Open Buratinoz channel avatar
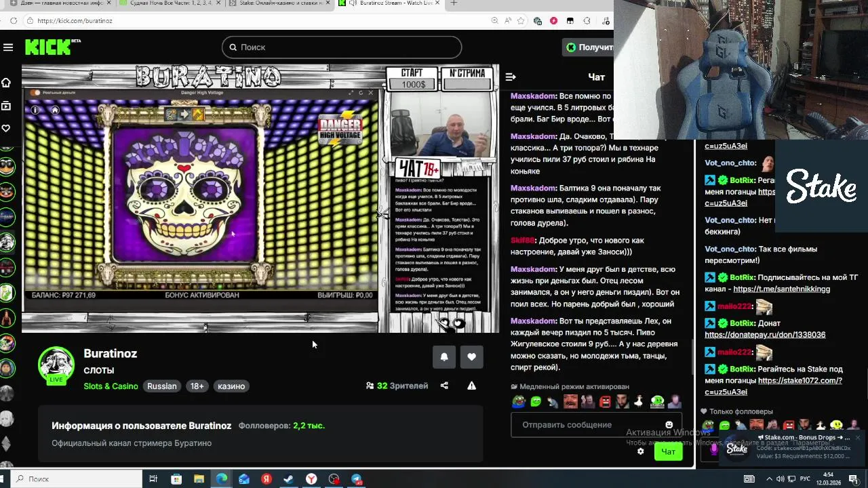 coord(56,365)
